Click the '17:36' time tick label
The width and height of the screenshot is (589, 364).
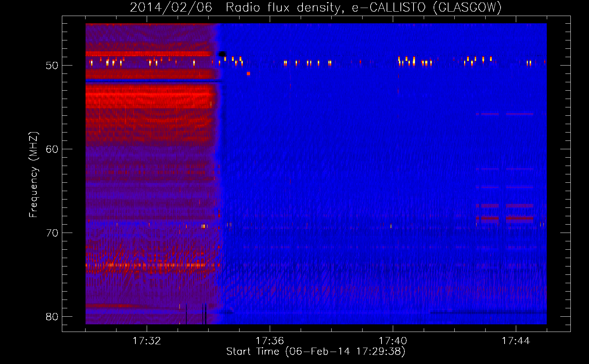point(270,341)
